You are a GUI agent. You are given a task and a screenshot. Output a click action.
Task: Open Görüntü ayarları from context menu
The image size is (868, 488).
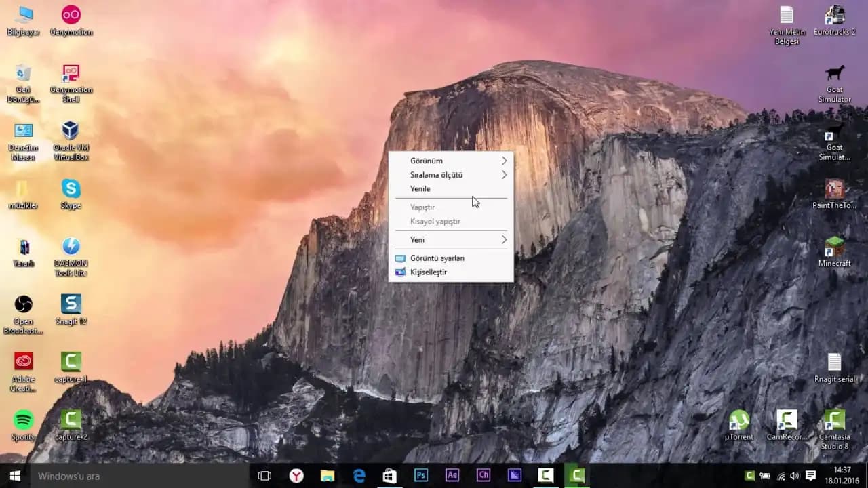[437, 258]
